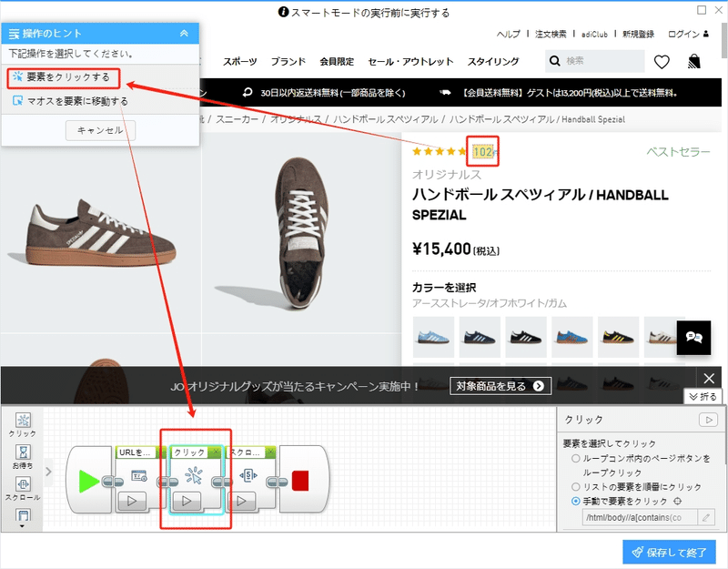
Task: Open the chat support icon
Action: (x=693, y=338)
